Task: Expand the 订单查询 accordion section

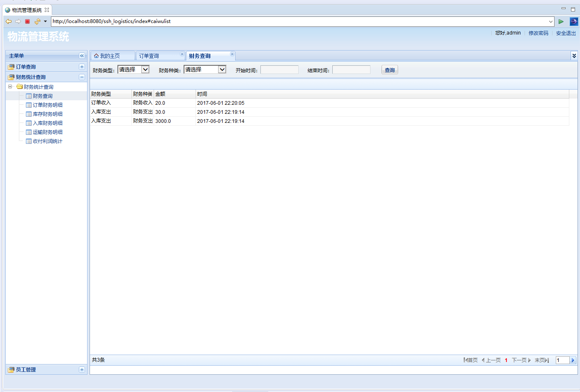Action: (82, 67)
